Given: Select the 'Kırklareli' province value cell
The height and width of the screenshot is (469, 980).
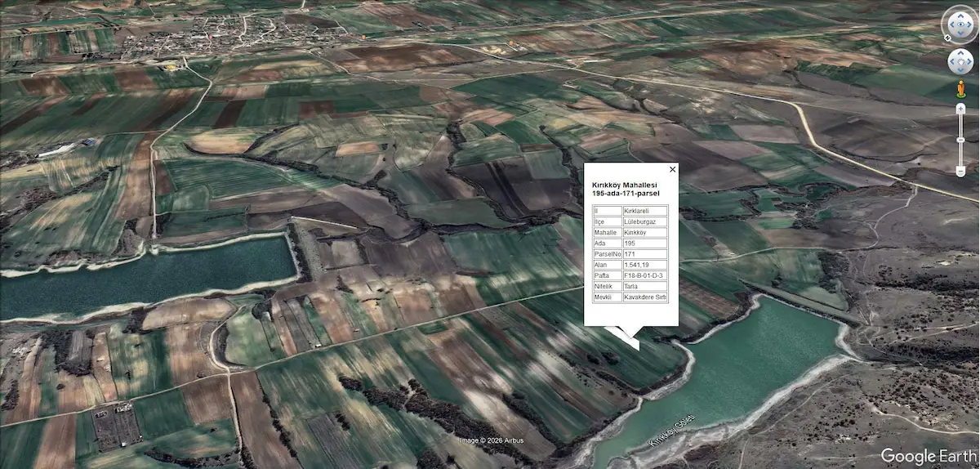Looking at the screenshot, I should tap(645, 211).
